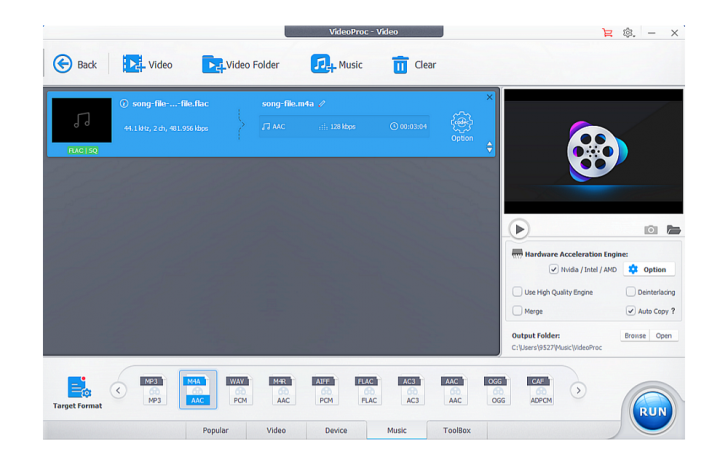Select the FLAC music thumbnail
The image size is (728, 465).
(x=82, y=120)
